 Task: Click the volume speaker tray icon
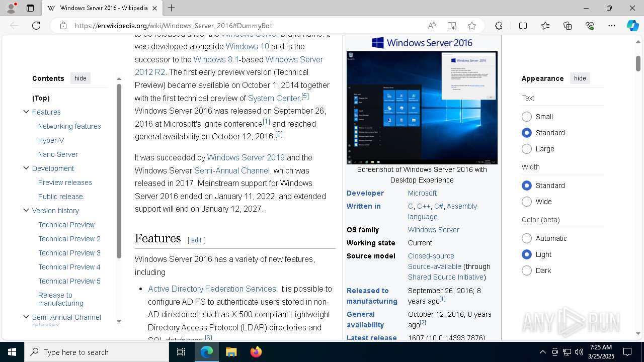point(579,352)
